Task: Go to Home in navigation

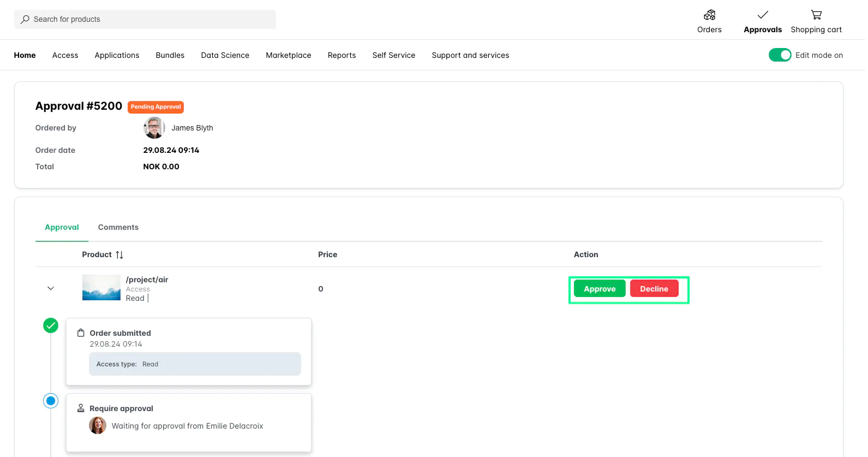Action: click(x=25, y=55)
